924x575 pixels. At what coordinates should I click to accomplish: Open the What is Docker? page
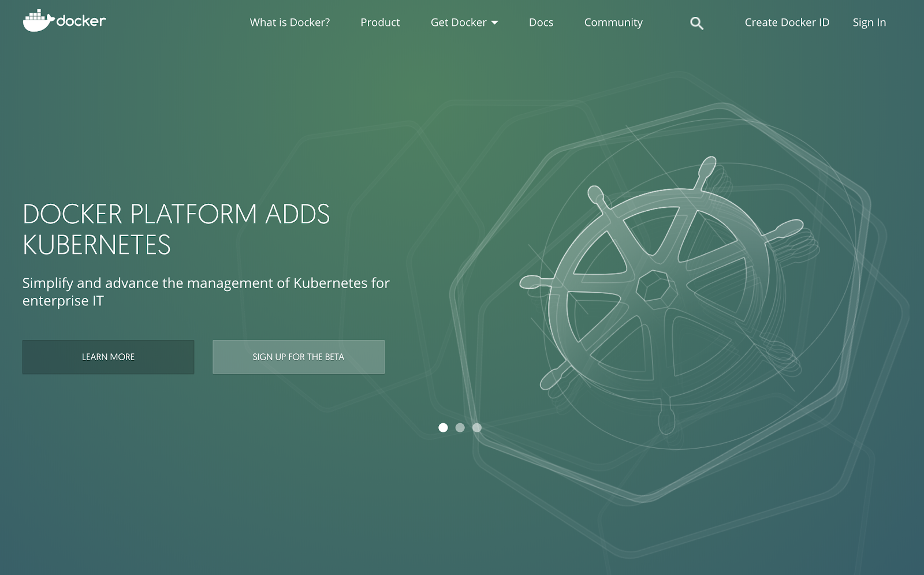(x=290, y=23)
